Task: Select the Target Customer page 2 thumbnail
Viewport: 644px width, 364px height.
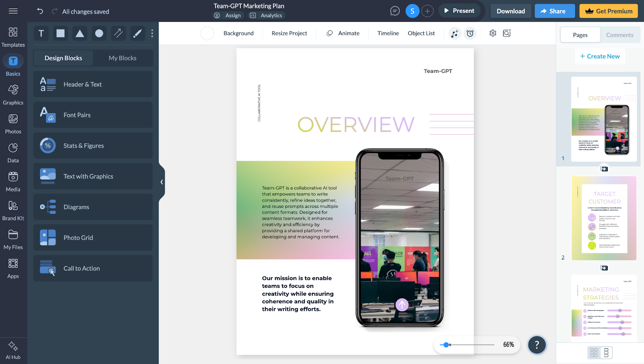Action: pos(604,218)
